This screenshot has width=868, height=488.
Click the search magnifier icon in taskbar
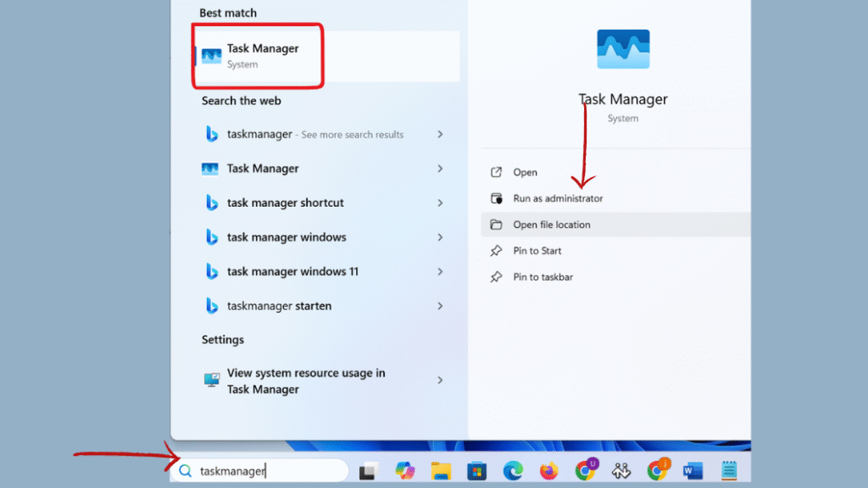tap(185, 471)
